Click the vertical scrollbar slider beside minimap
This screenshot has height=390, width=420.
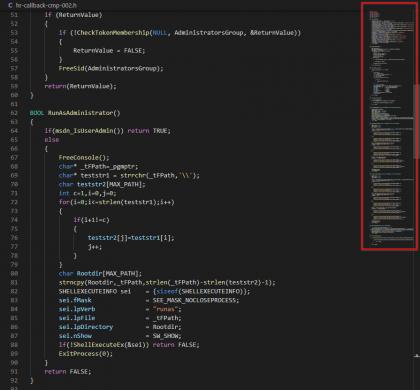coord(415,122)
